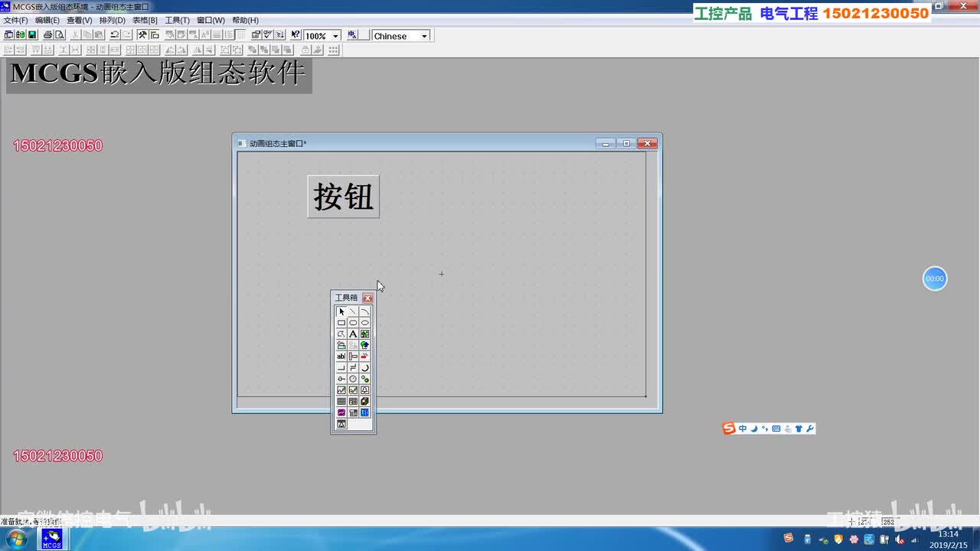Select the round gauge meter tool
Image resolution: width=980 pixels, height=551 pixels.
(x=353, y=379)
